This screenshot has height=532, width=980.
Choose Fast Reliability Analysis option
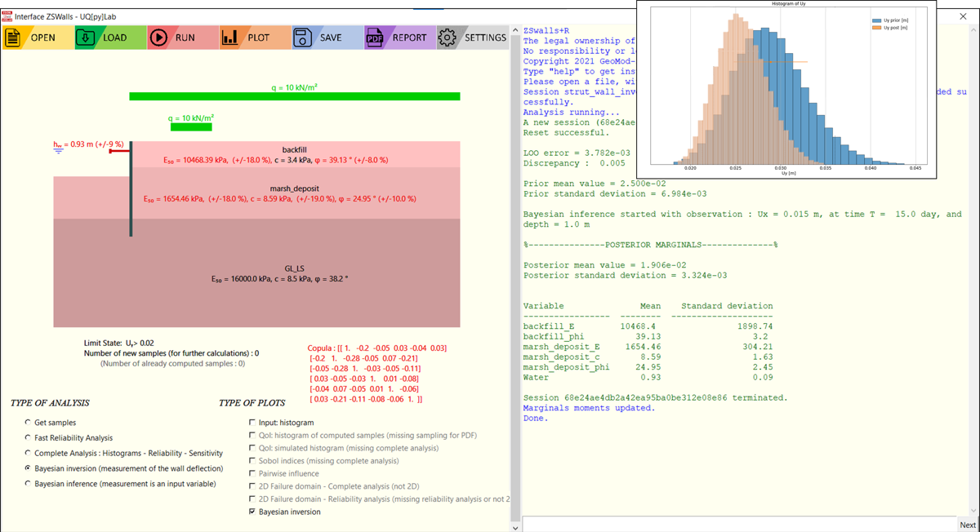29,438
